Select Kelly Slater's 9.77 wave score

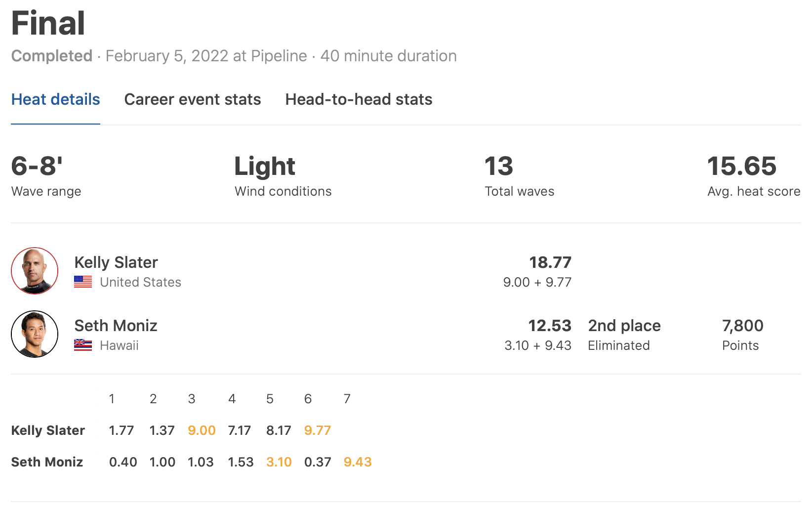click(318, 430)
